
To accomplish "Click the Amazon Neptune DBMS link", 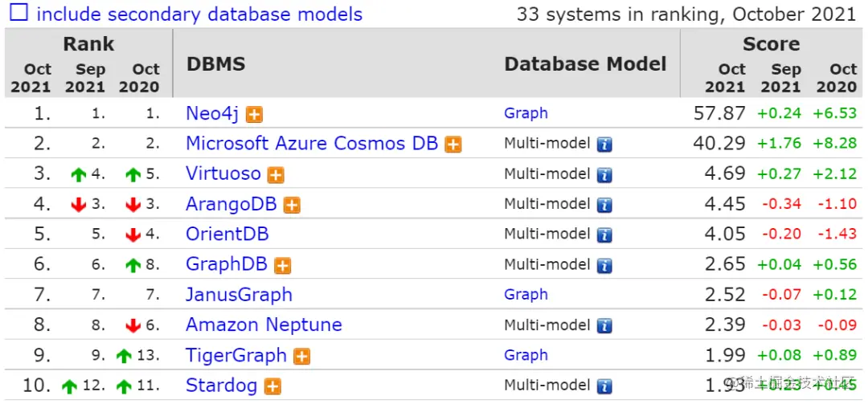I will pyautogui.click(x=264, y=324).
